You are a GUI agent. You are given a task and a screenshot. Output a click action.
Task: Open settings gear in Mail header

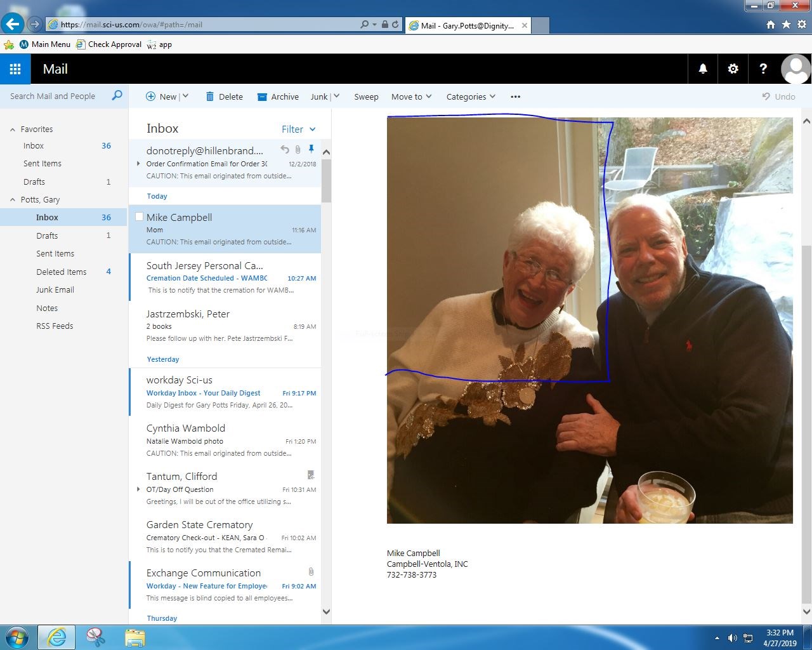[x=733, y=69]
